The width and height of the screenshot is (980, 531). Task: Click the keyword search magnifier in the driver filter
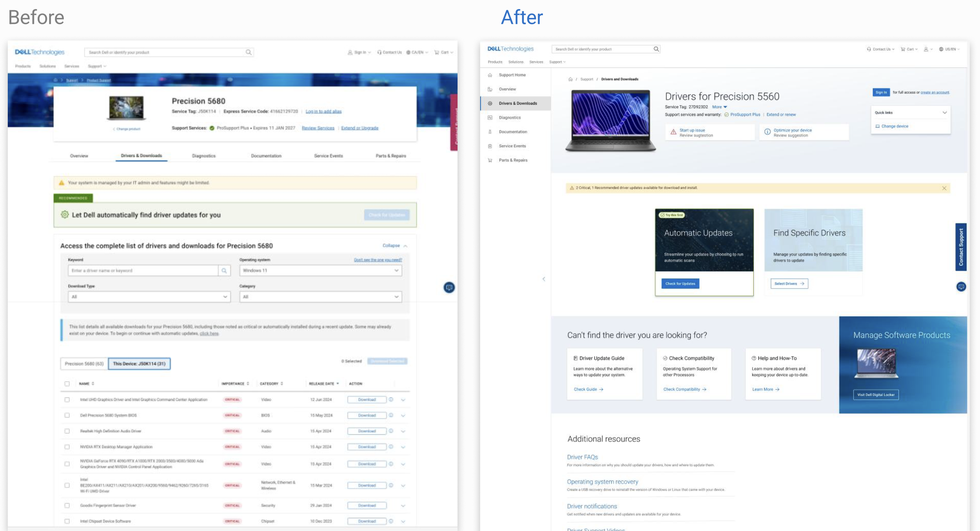(224, 270)
